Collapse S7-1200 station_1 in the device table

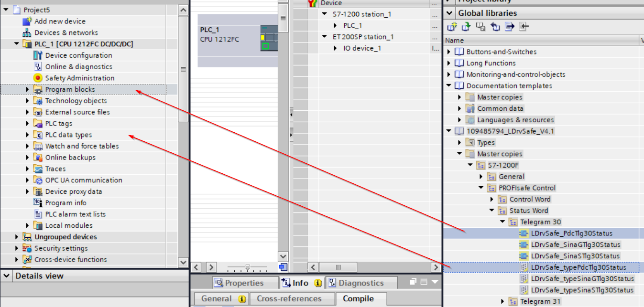coord(325,14)
